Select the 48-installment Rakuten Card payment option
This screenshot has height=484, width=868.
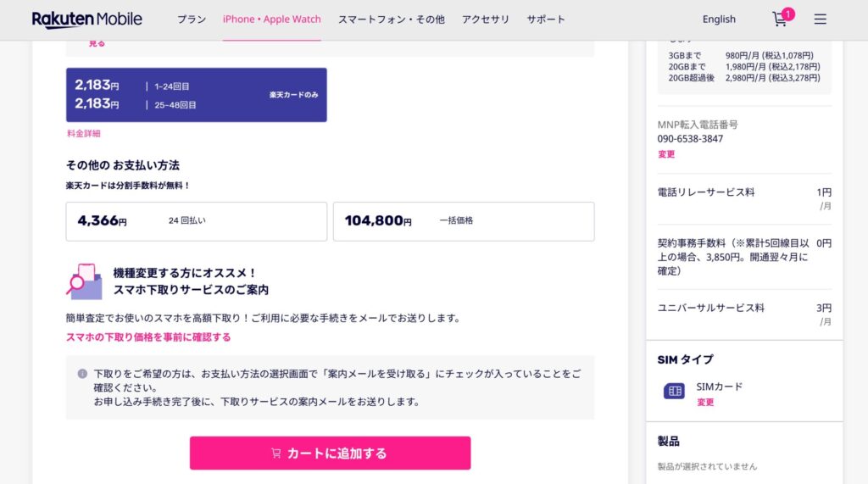197,95
